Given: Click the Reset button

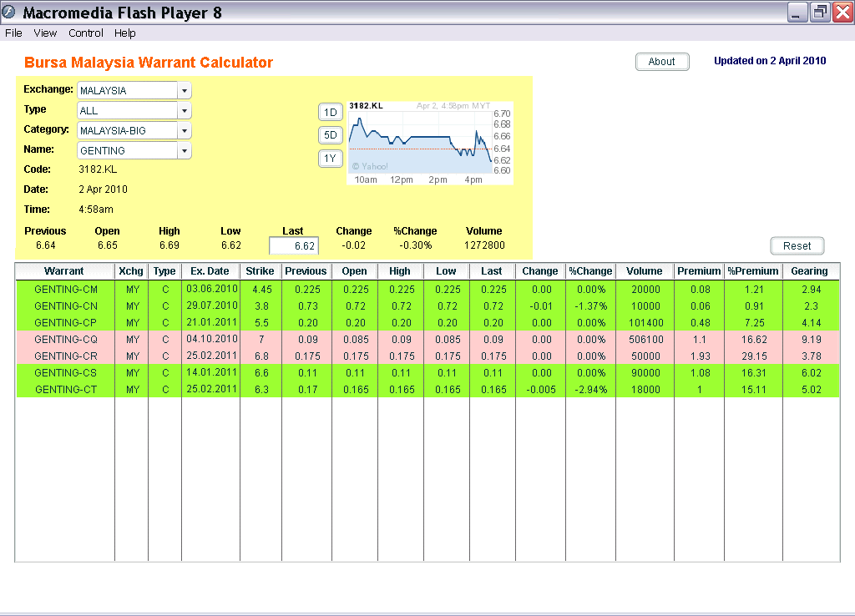Looking at the screenshot, I should [797, 246].
